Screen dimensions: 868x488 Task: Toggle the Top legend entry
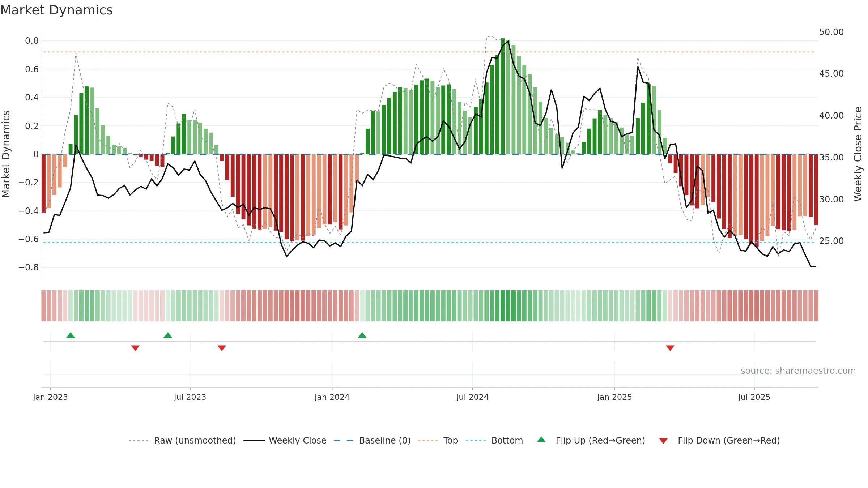point(438,440)
